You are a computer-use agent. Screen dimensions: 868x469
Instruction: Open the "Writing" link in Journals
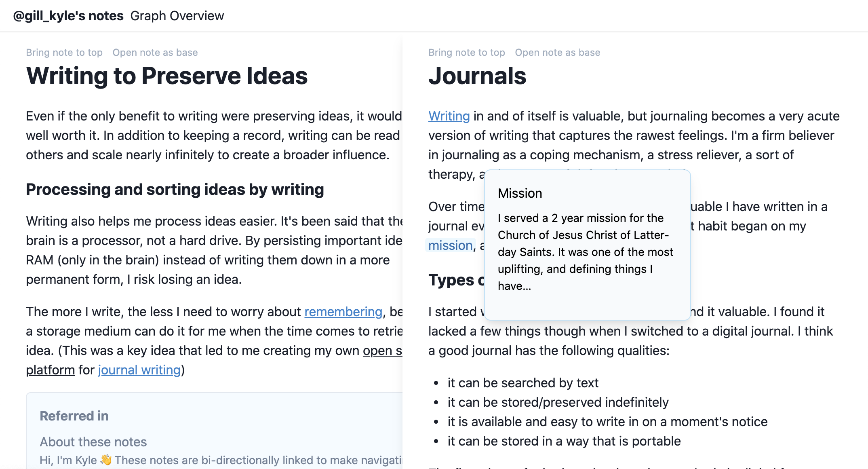(x=449, y=116)
